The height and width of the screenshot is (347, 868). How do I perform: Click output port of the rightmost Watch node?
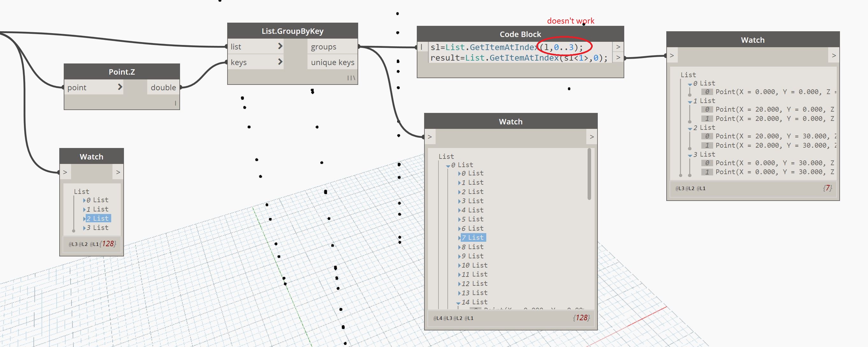[x=834, y=55]
